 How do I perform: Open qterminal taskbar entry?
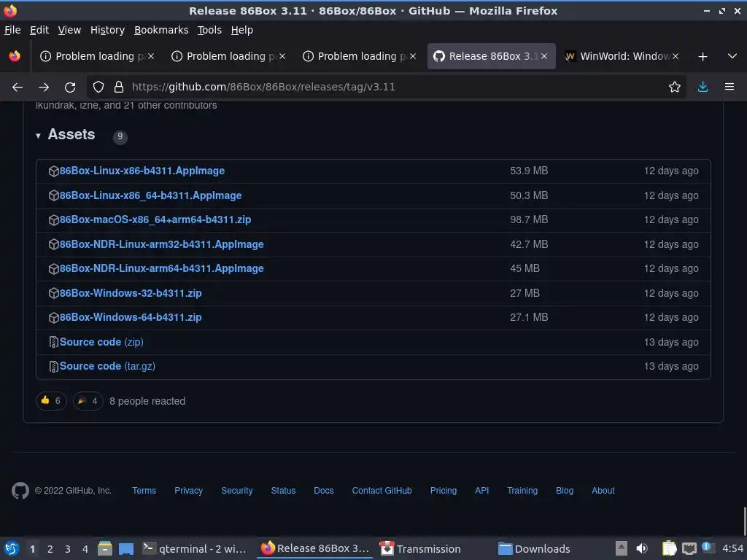point(195,549)
